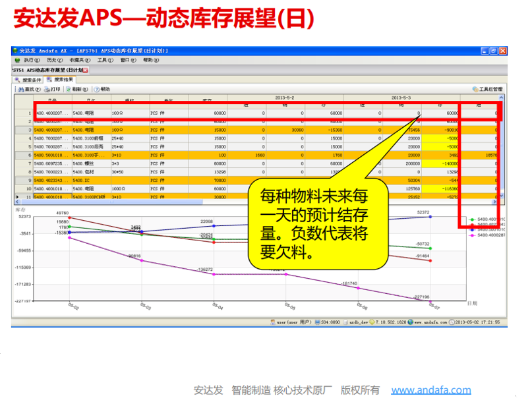Open the 帮助 menu in the menu bar
This screenshot has height=400, width=532.
tap(151, 61)
